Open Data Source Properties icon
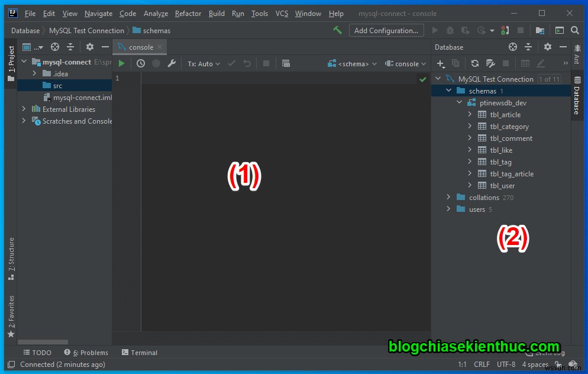 [490, 63]
